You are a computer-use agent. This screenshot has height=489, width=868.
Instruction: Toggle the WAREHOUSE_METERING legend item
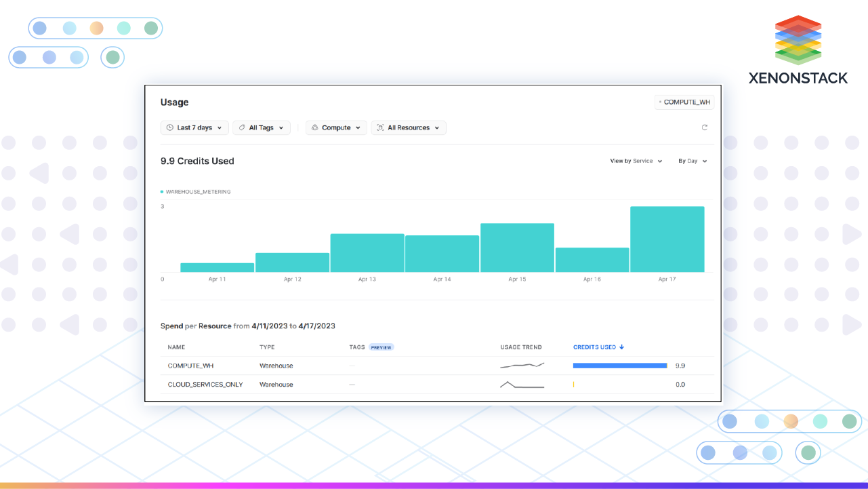tap(197, 192)
